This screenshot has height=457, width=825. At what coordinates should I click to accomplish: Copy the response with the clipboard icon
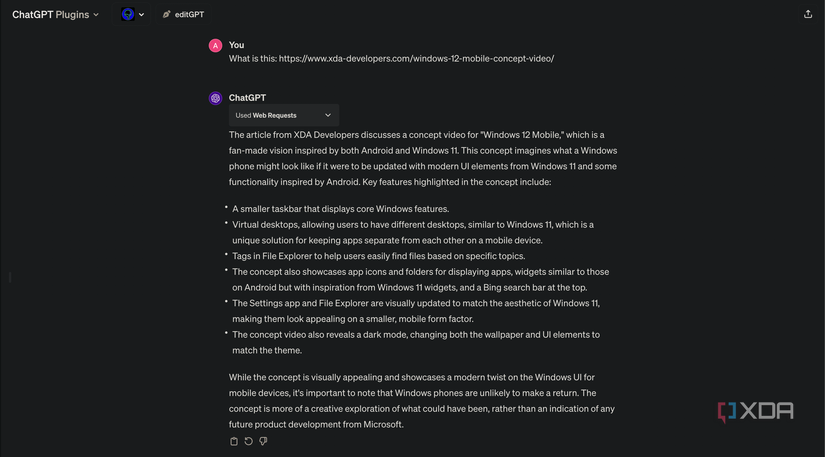coord(234,441)
